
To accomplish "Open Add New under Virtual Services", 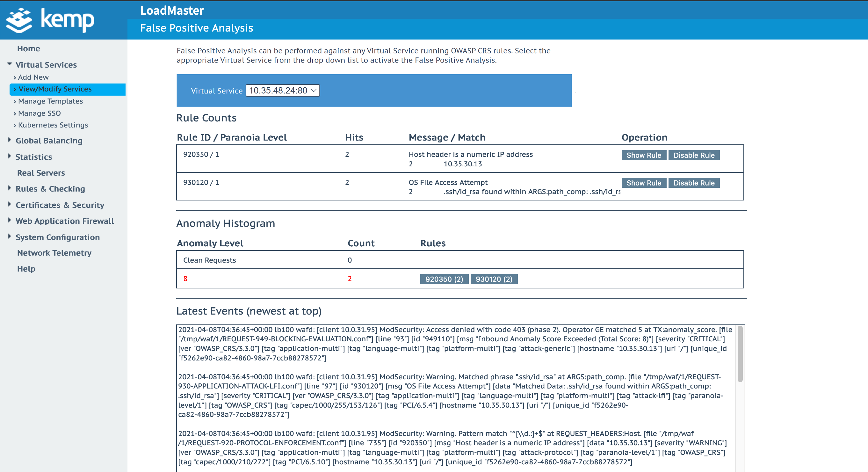I will click(x=33, y=77).
